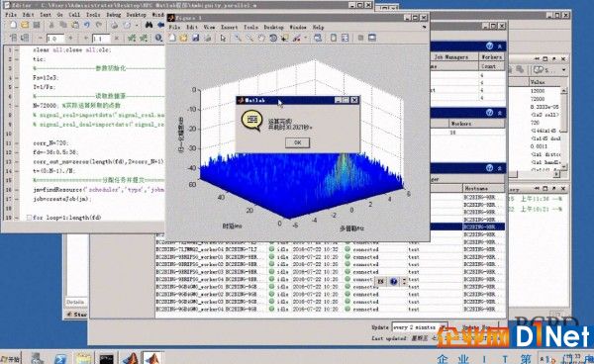Toggle the Pan hand tool

[x=261, y=38]
